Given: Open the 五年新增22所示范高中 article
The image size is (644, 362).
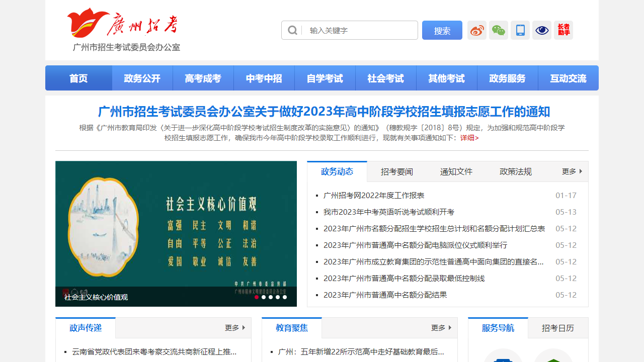Looking at the screenshot, I should point(361,352).
